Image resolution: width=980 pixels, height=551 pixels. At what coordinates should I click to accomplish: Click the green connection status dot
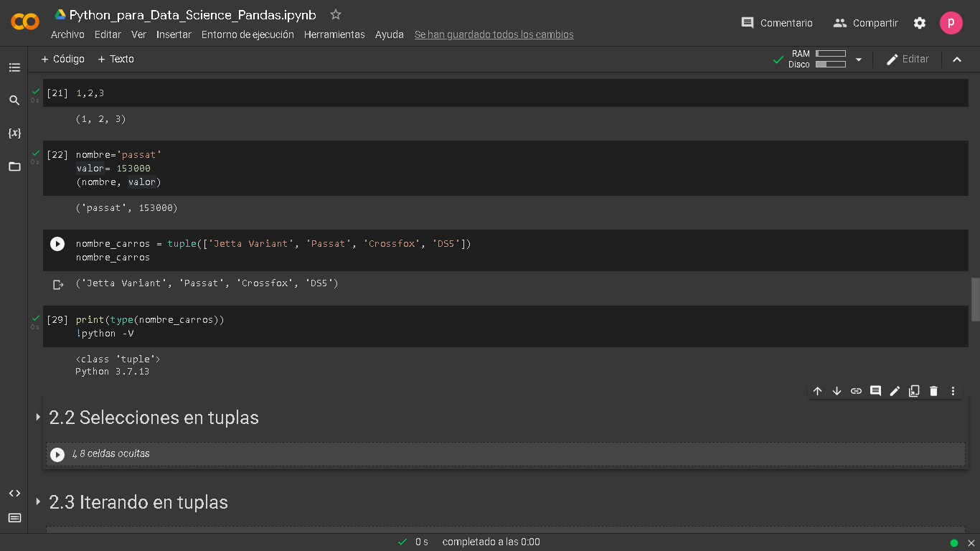(954, 543)
